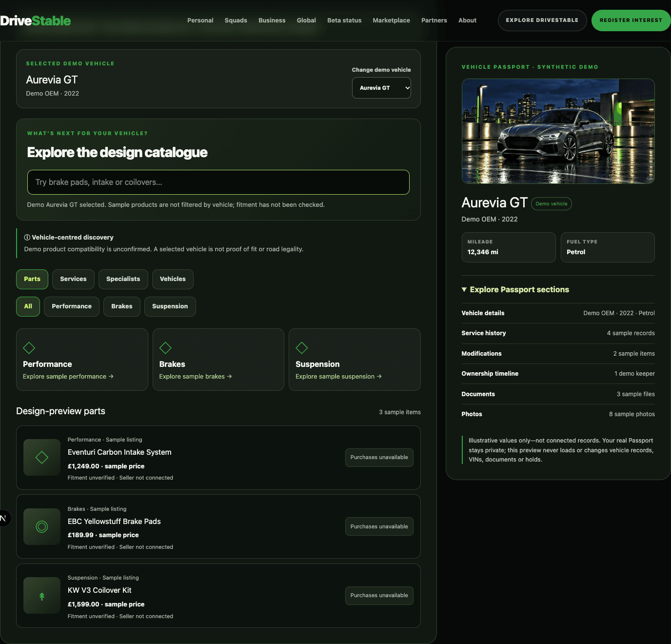Click the EBC Yellowstuff brake disc thumbnail icon
The height and width of the screenshot is (644, 671).
pos(42,526)
